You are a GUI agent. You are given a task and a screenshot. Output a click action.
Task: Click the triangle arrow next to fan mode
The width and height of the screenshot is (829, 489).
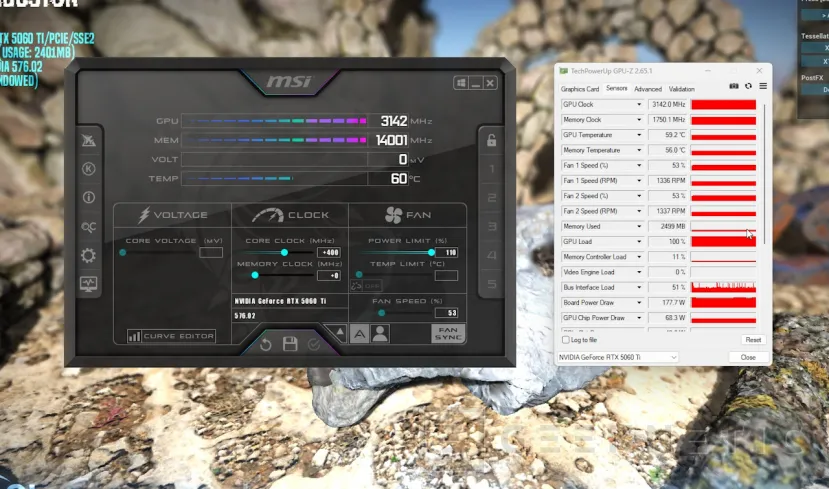(x=340, y=333)
